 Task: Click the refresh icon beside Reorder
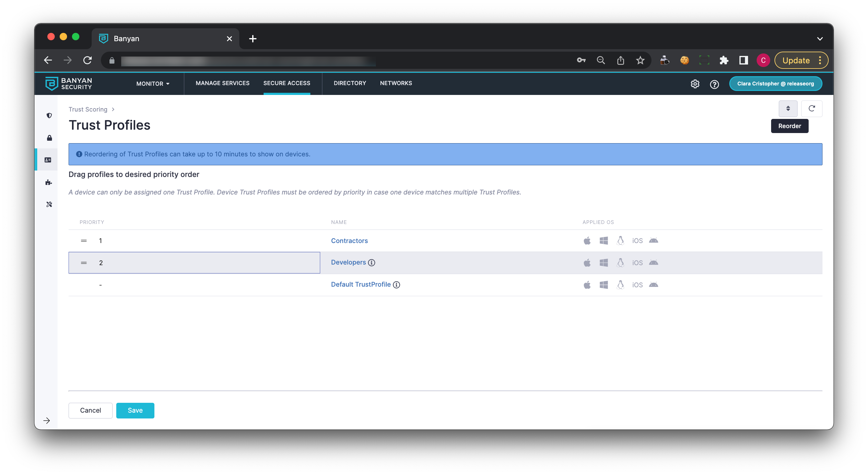pos(811,108)
